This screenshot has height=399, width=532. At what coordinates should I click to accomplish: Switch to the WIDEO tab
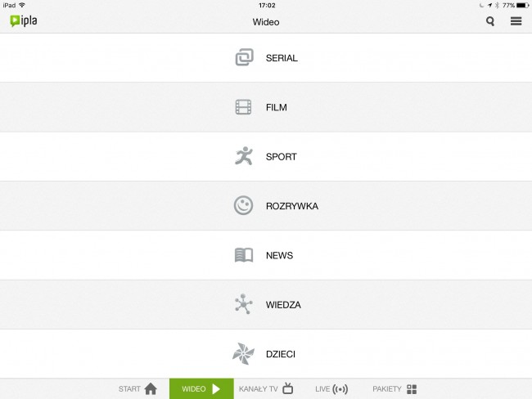click(201, 389)
